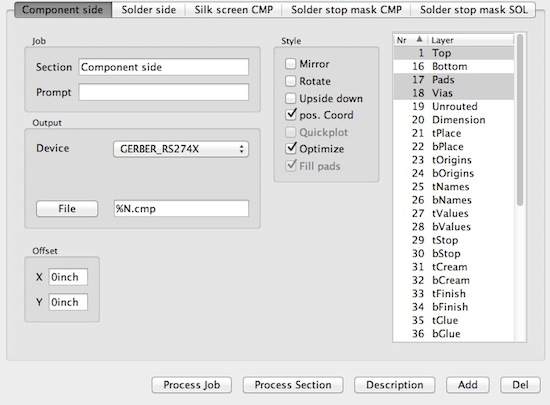Click the layer list vertical scrollbar
Screen dimensions: 550x405
(520, 119)
